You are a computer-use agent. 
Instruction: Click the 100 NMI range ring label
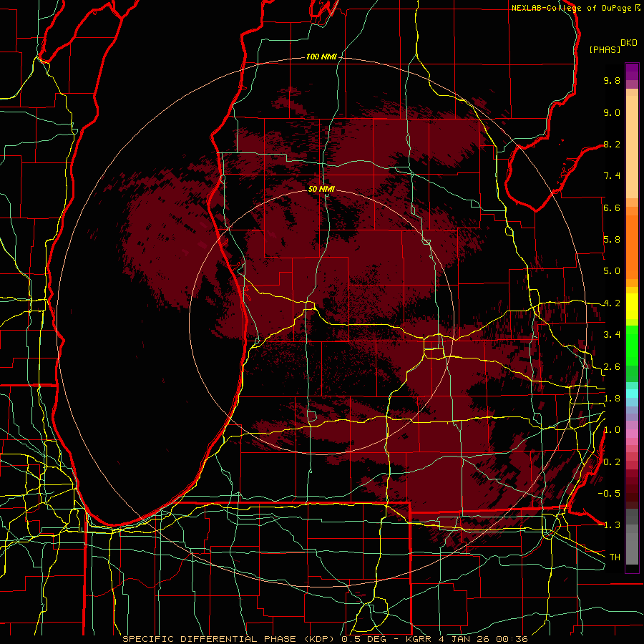pos(321,57)
